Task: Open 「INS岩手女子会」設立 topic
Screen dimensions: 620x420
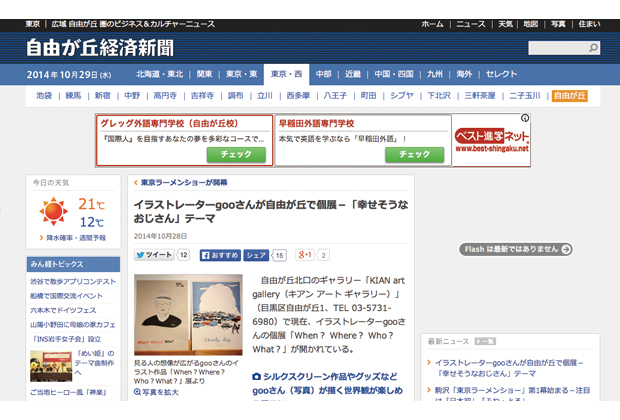Action: click(x=66, y=339)
